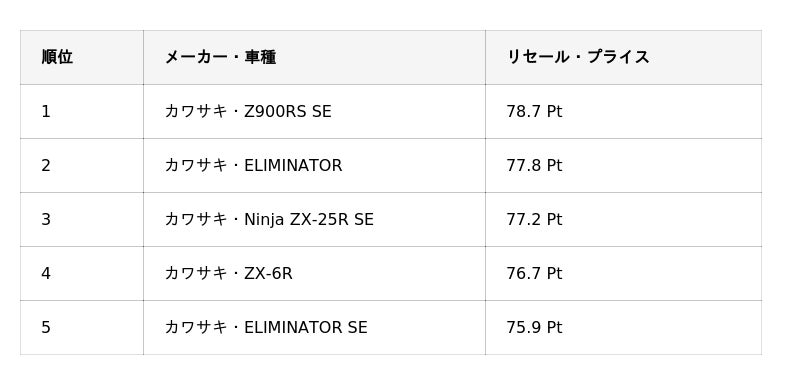Viewport: 800px width, 385px height.
Task: Click the 75.9 Pt value
Action: 534,327
